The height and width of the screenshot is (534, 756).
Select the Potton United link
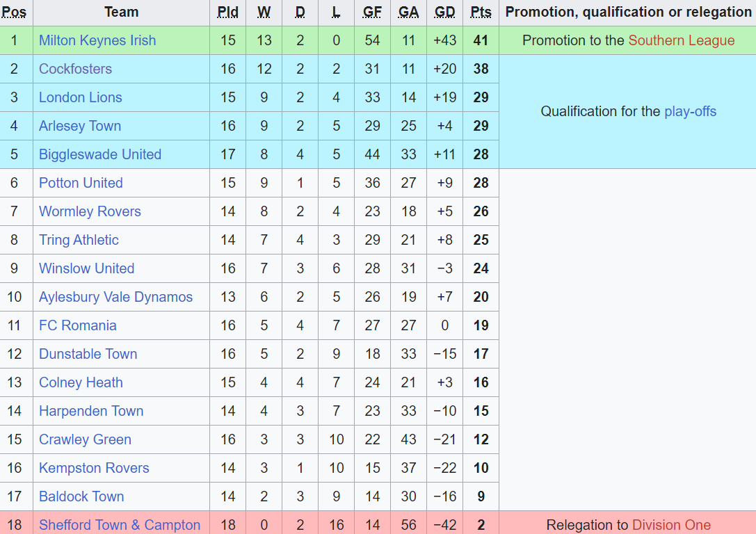point(81,183)
